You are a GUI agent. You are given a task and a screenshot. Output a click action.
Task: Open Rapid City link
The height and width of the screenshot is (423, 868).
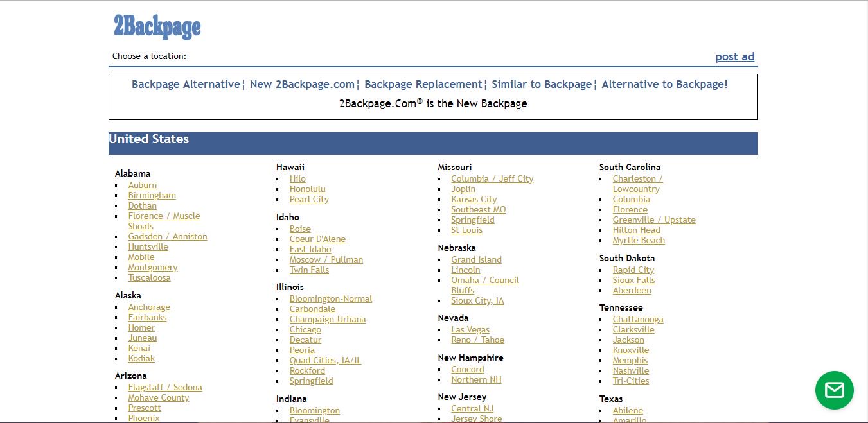(x=633, y=270)
